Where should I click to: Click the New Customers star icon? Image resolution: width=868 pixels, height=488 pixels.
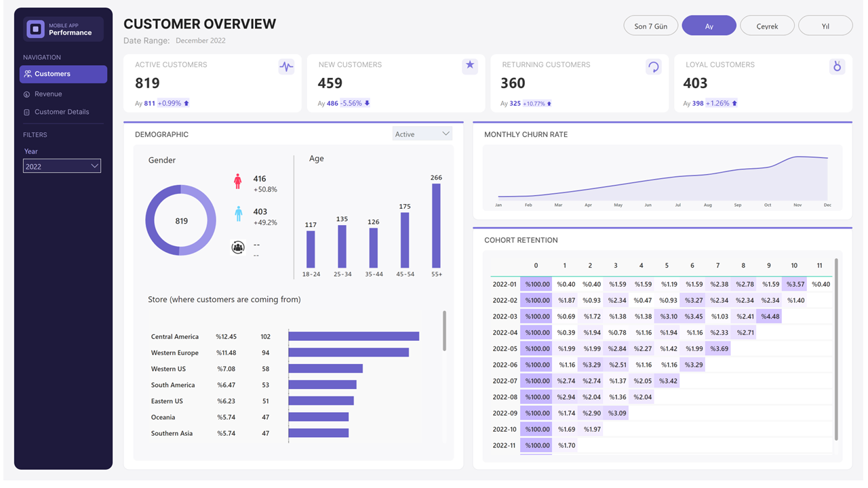pos(470,66)
